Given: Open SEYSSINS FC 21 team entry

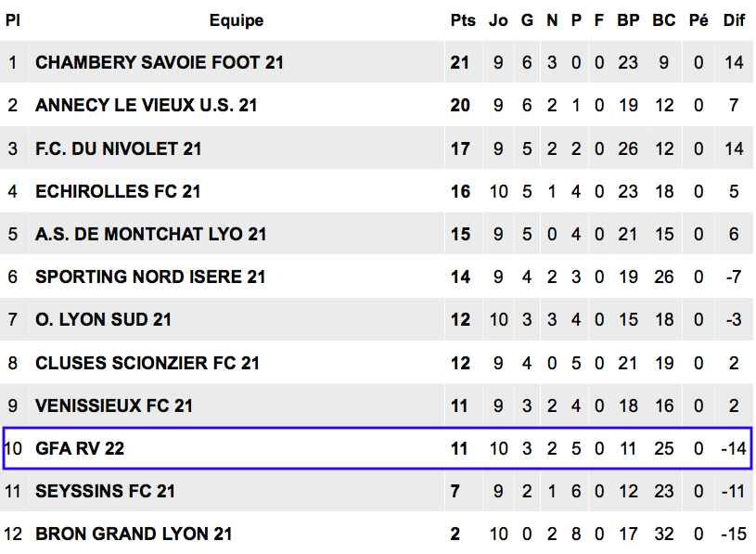Looking at the screenshot, I should (x=105, y=491).
